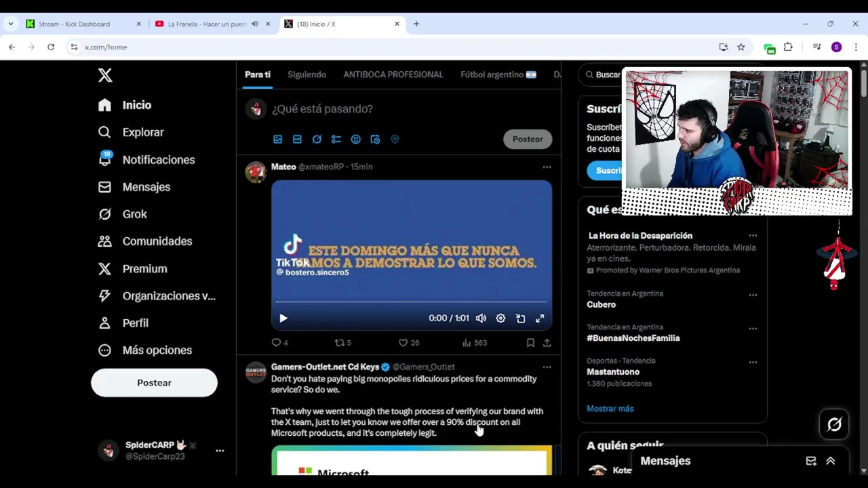This screenshot has width=868, height=488.
Task: Add a poll to the post
Action: coord(336,139)
